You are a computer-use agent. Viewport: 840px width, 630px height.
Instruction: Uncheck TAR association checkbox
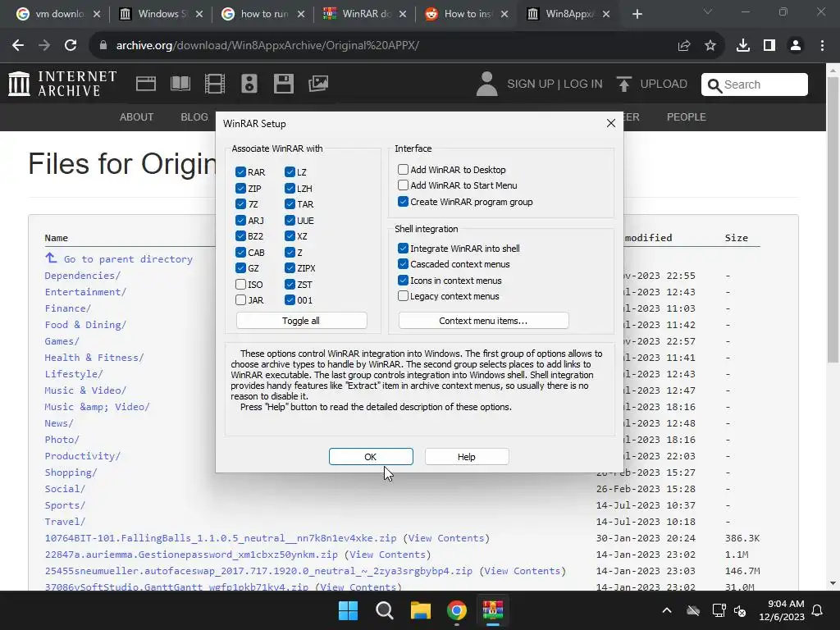point(290,203)
